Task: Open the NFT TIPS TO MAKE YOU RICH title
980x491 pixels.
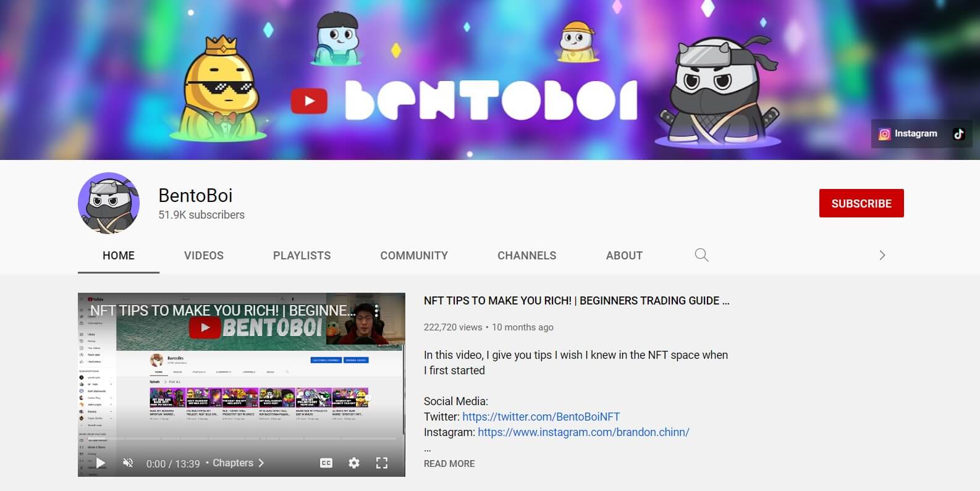Action: click(x=577, y=301)
